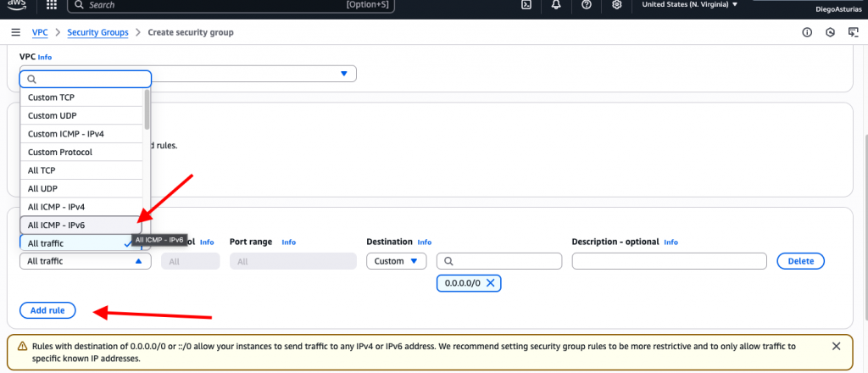Click the warning triangle icon in banner
The width and height of the screenshot is (868, 373).
point(22,347)
